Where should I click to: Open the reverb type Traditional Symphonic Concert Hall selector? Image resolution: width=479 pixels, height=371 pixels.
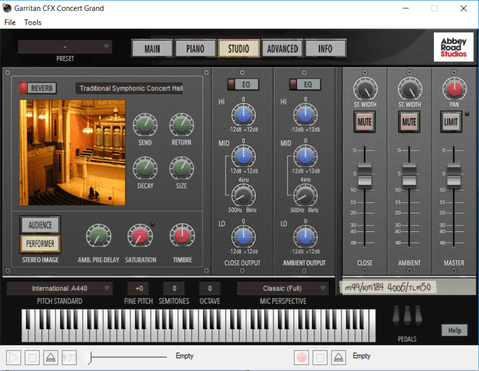[129, 88]
